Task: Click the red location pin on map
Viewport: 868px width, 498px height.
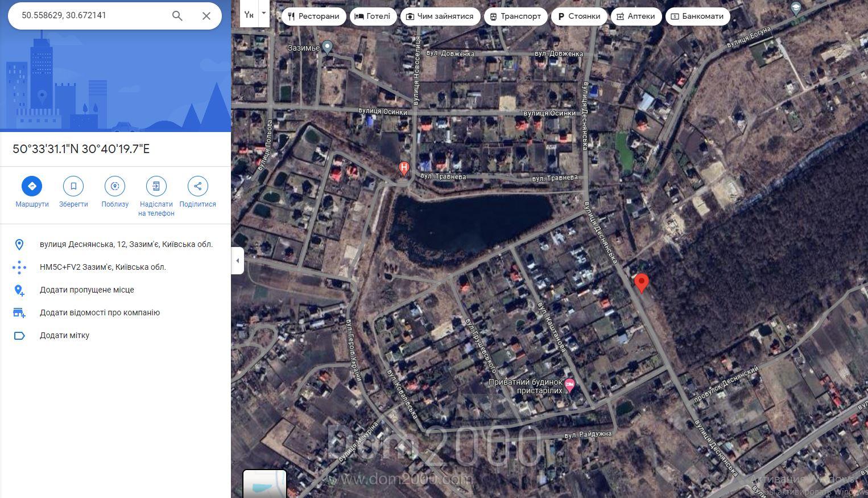Action: [x=642, y=283]
